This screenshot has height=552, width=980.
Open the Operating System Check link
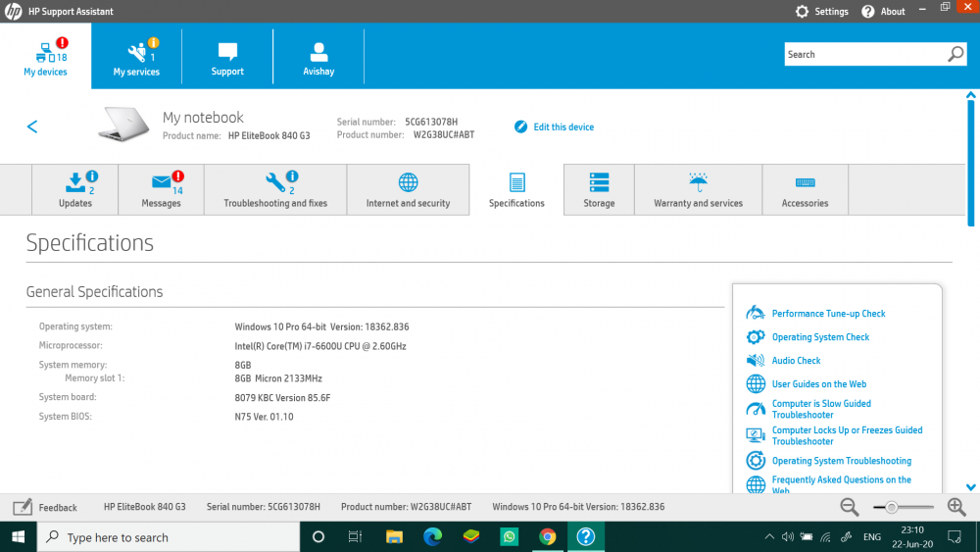820,337
